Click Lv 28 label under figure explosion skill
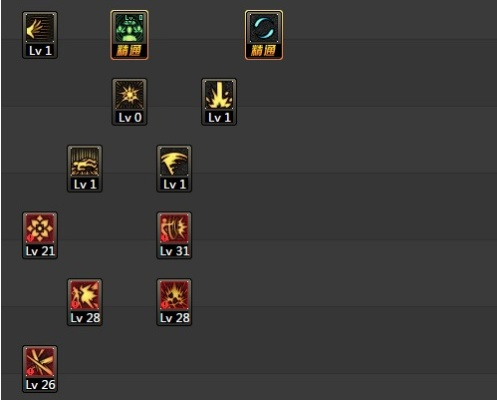The width and height of the screenshot is (497, 400). pyautogui.click(x=85, y=318)
